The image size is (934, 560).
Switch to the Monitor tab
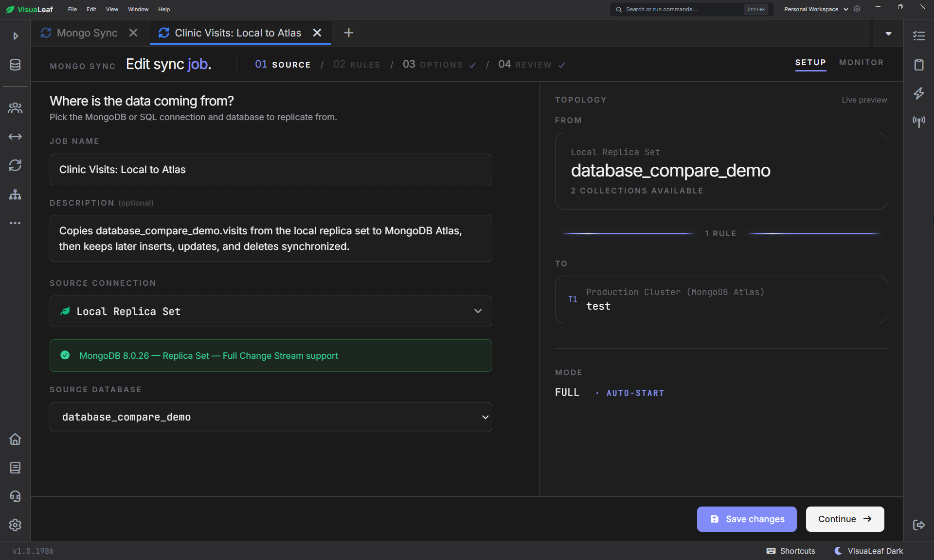[862, 62]
